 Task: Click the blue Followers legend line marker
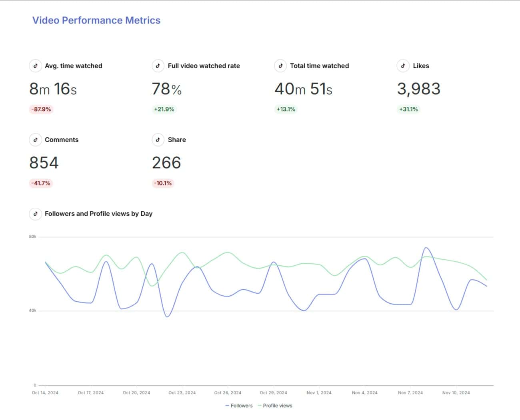[x=228, y=405]
